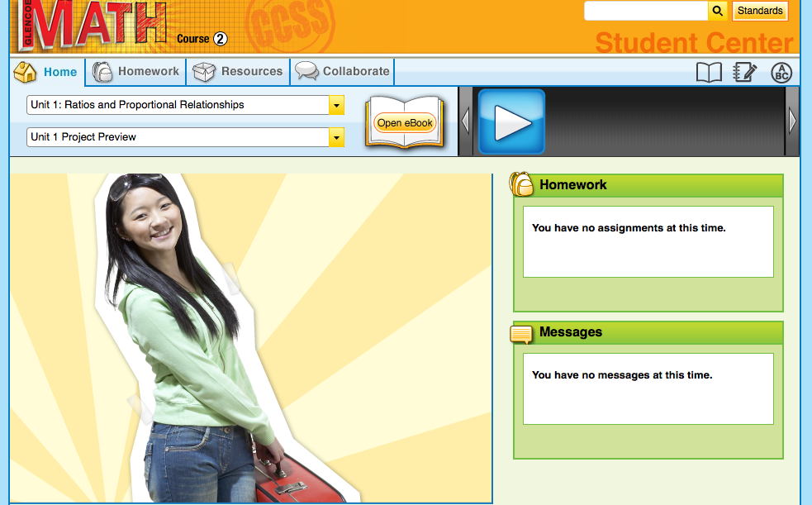Switch to the Resources tab

pyautogui.click(x=238, y=71)
